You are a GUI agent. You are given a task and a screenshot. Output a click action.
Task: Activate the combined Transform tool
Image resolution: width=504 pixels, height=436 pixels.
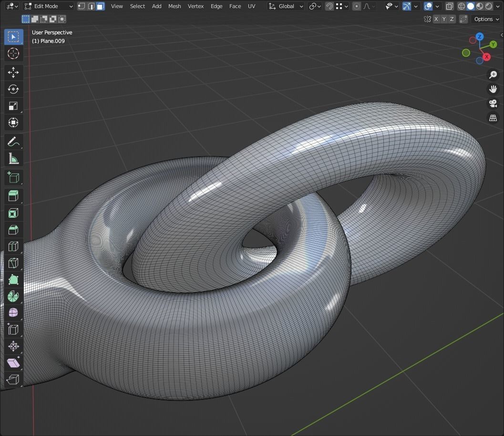pyautogui.click(x=13, y=122)
